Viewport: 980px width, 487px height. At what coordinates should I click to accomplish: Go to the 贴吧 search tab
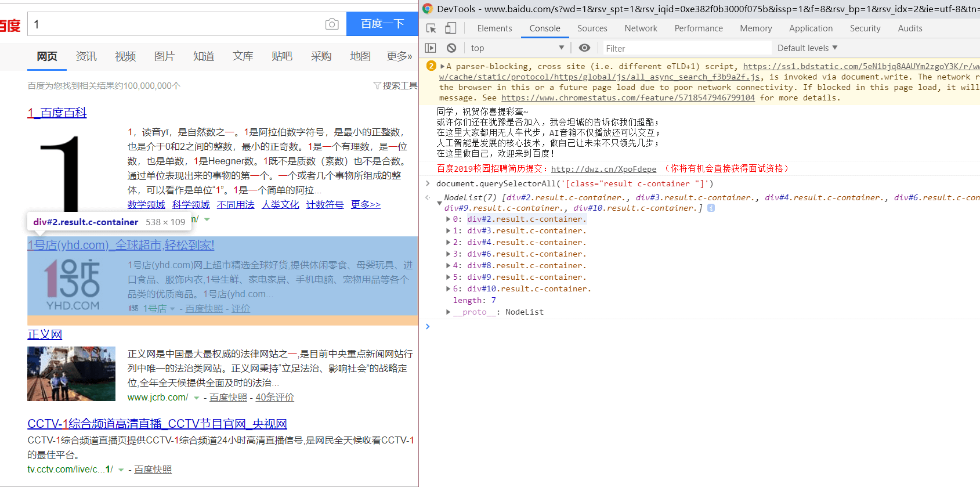pyautogui.click(x=282, y=56)
